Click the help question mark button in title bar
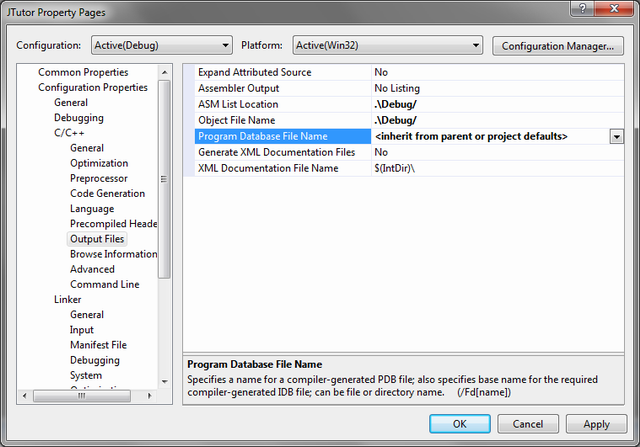Screen dimensions: 640x447 (582, 8)
